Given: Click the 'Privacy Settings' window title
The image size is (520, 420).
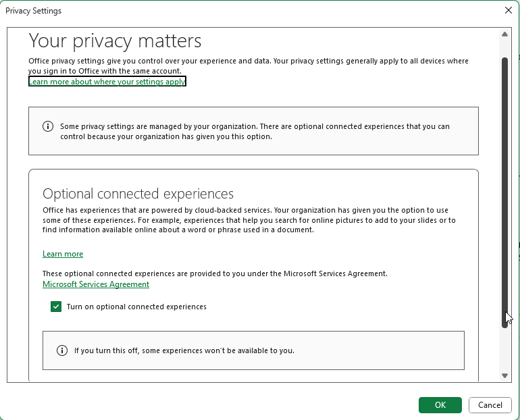Looking at the screenshot, I should click(x=33, y=11).
